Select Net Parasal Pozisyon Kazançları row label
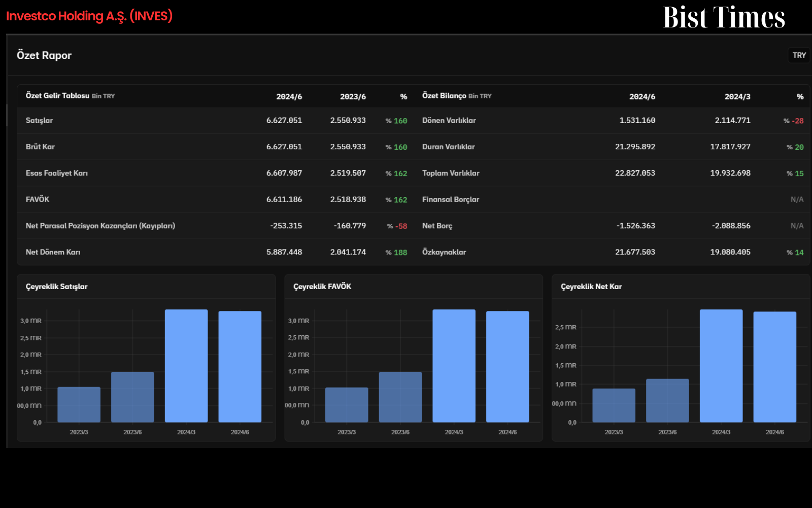812x508 pixels. pyautogui.click(x=100, y=226)
